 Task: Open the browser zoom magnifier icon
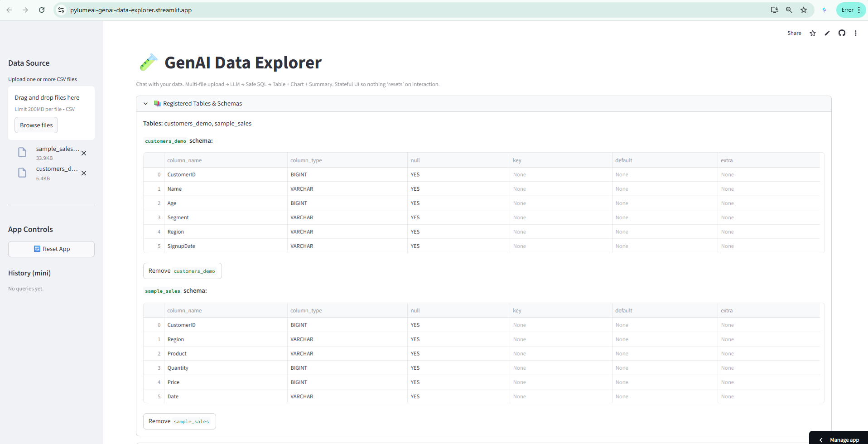[x=789, y=10]
